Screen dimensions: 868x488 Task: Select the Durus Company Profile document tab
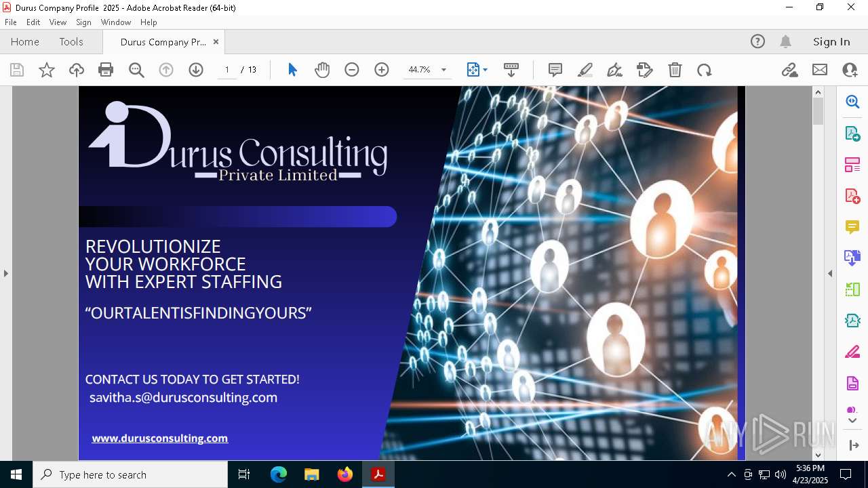click(x=163, y=42)
